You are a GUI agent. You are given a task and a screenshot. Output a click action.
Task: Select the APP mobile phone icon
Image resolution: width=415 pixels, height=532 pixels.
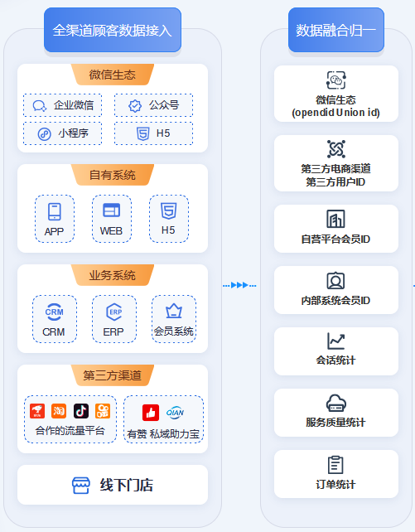[55, 211]
